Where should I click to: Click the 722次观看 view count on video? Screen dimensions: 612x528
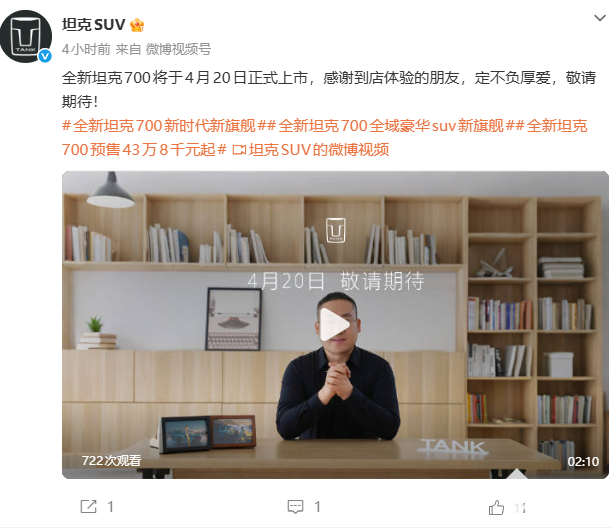pos(111,460)
